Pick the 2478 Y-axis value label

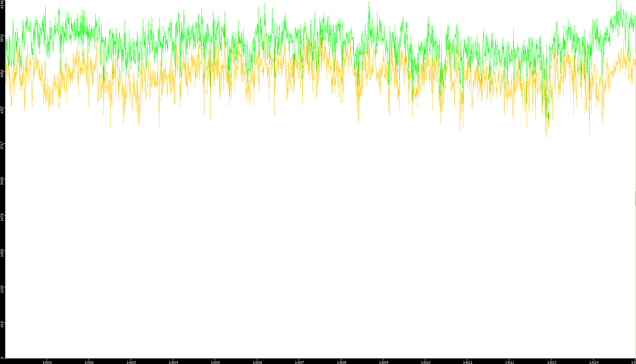[x=2, y=217]
